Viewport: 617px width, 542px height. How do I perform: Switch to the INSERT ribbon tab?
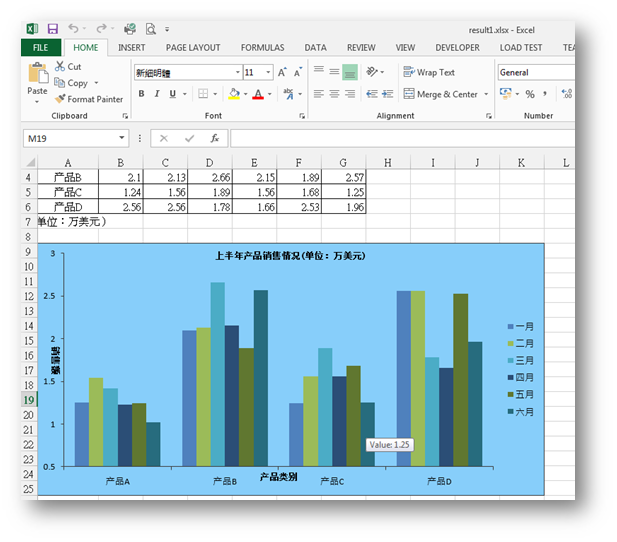[x=131, y=47]
